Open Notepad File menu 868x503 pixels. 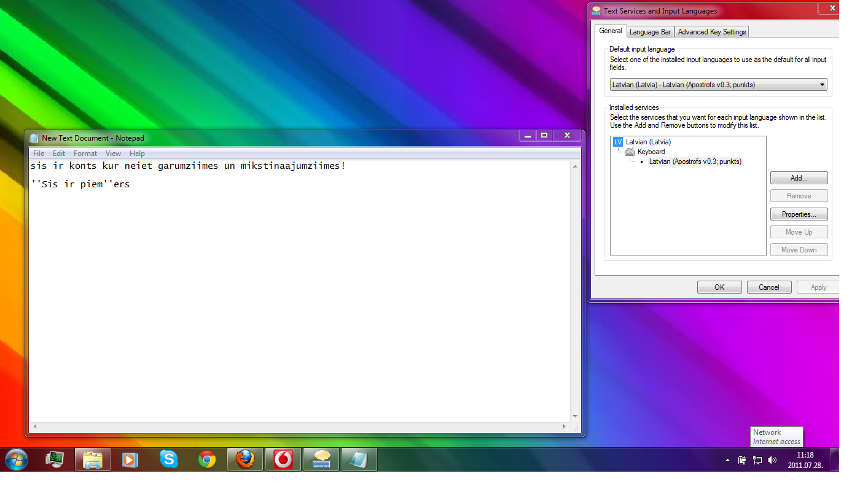[x=39, y=154]
